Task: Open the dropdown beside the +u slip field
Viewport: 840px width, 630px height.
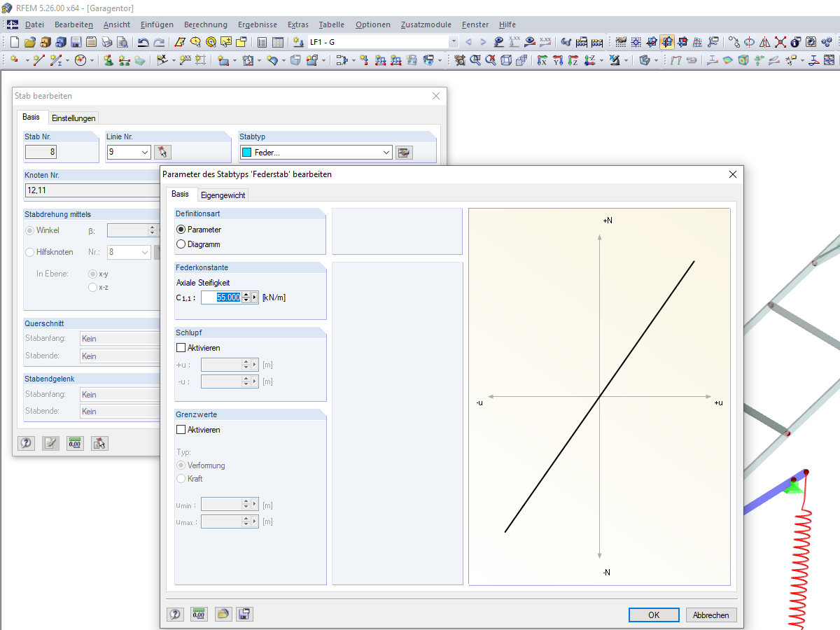Action: pyautogui.click(x=255, y=365)
